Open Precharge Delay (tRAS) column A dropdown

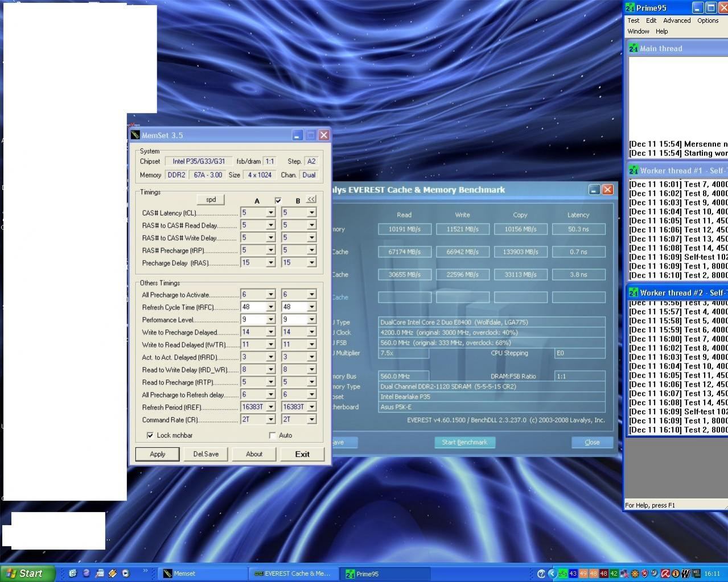(x=270, y=263)
